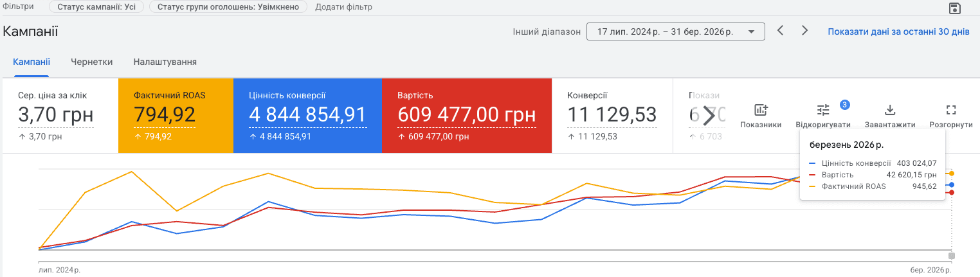
Task: Click tooltip value 42 620,15 грн
Action: (911, 175)
